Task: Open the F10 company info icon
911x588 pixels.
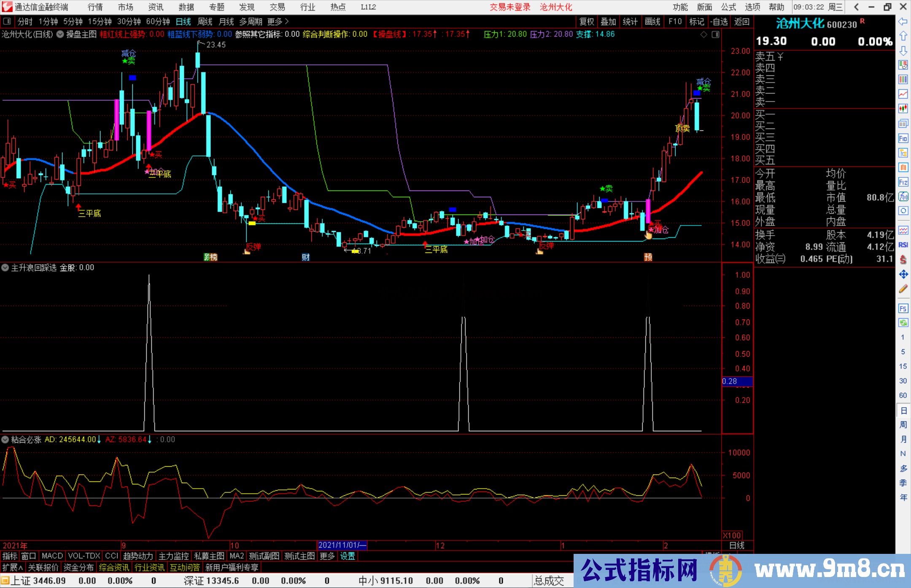Action: pyautogui.click(x=903, y=138)
